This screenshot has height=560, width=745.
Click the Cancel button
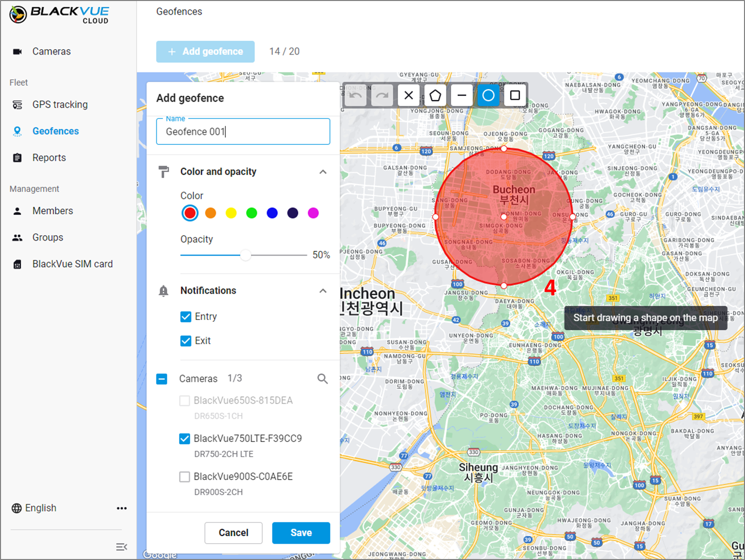(233, 533)
